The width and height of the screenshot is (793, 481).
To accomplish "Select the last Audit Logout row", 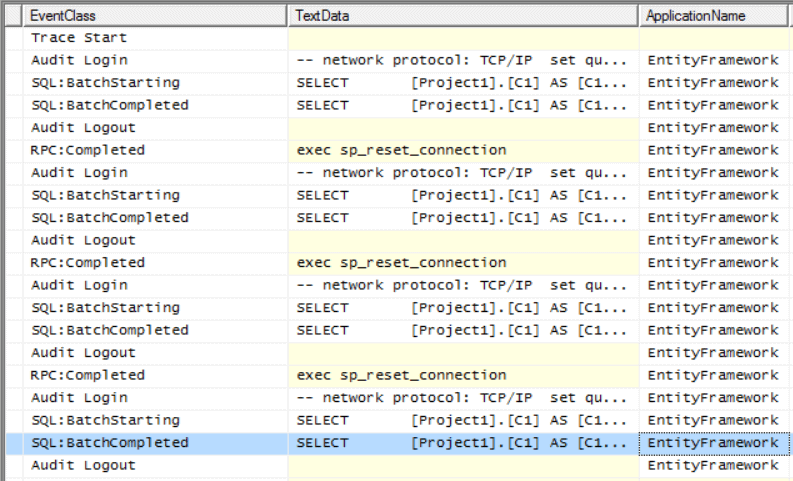I will click(397, 466).
